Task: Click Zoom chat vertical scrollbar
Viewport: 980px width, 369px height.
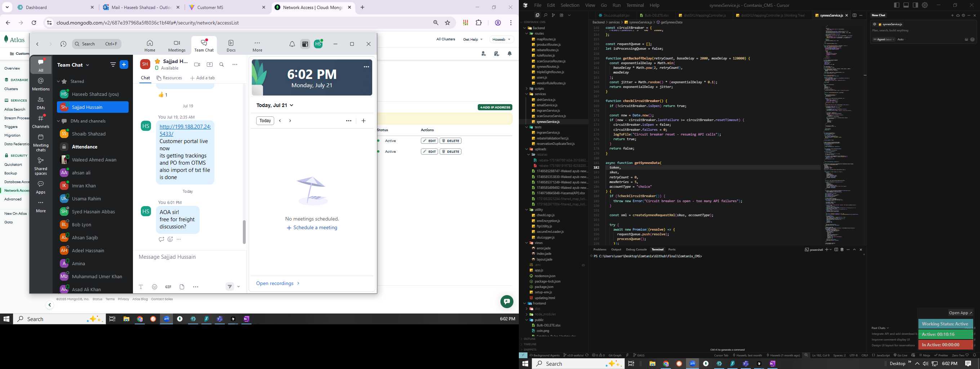Action: pos(244,232)
